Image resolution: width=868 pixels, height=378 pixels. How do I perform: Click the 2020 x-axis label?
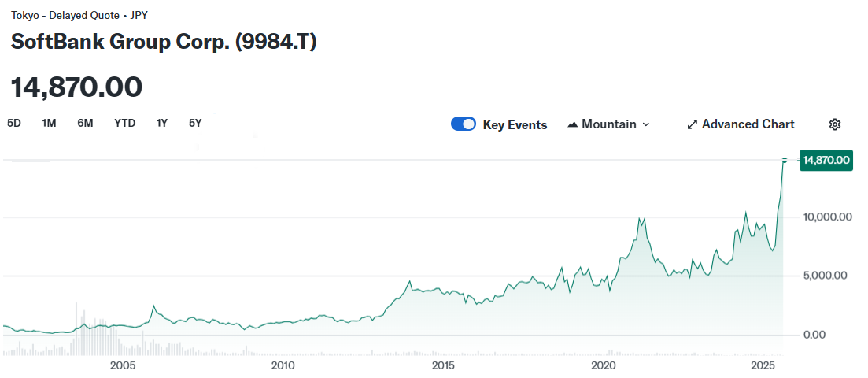point(604,365)
